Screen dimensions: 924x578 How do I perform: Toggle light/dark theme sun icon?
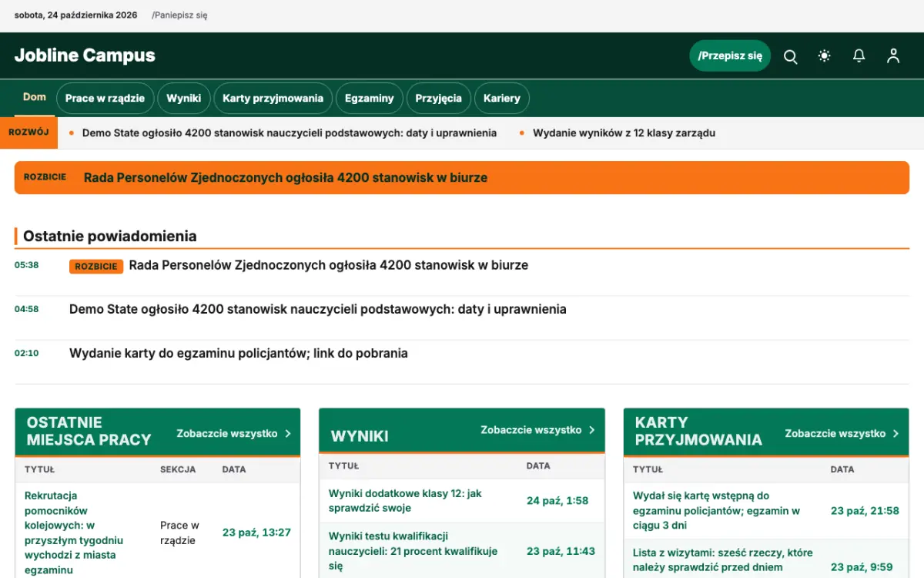[825, 56]
